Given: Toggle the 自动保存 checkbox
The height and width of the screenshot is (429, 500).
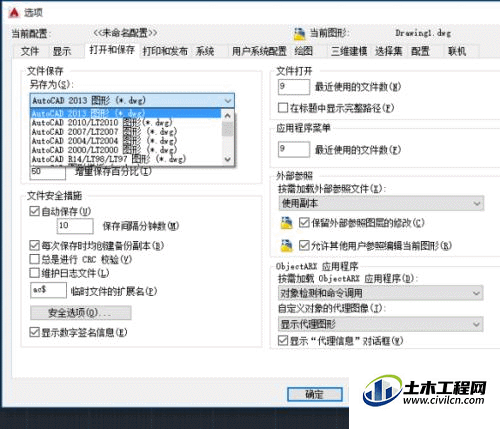Looking at the screenshot, I should point(34,211).
